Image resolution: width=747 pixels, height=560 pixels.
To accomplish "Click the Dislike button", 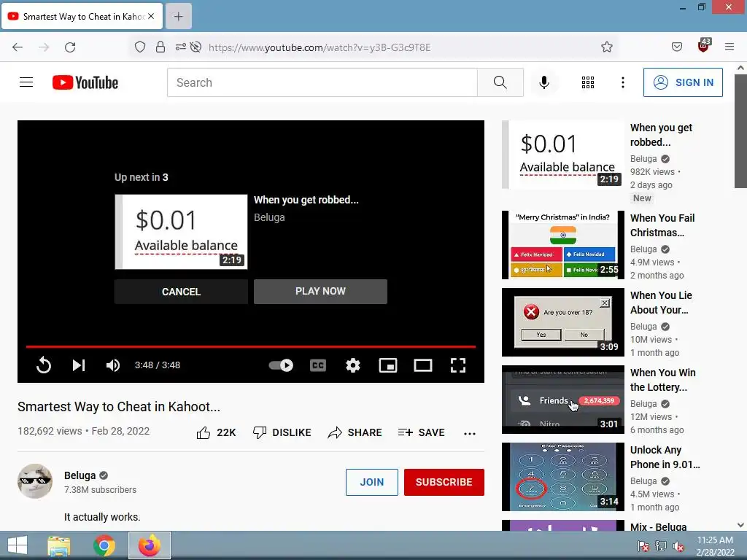I will (x=282, y=432).
